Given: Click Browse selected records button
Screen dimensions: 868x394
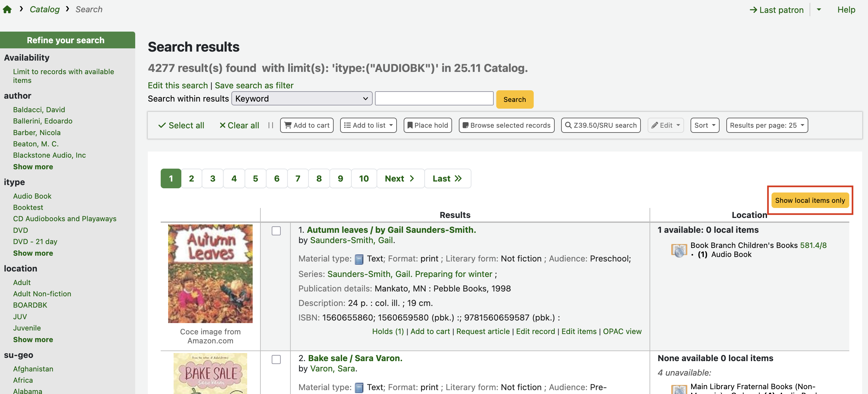Looking at the screenshot, I should point(507,125).
